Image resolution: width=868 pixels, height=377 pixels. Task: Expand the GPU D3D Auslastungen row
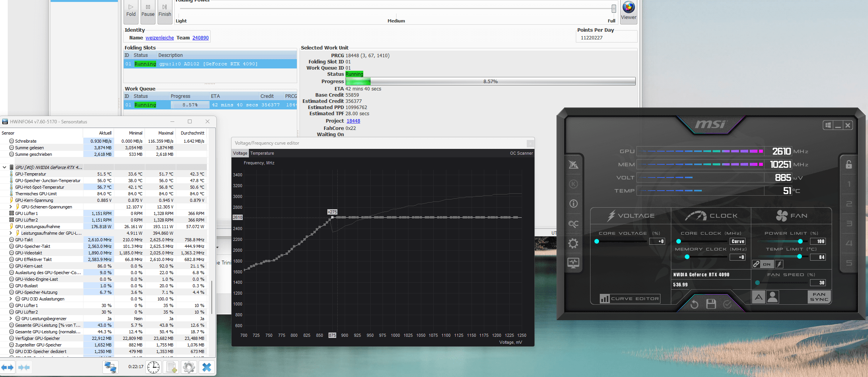(x=10, y=299)
